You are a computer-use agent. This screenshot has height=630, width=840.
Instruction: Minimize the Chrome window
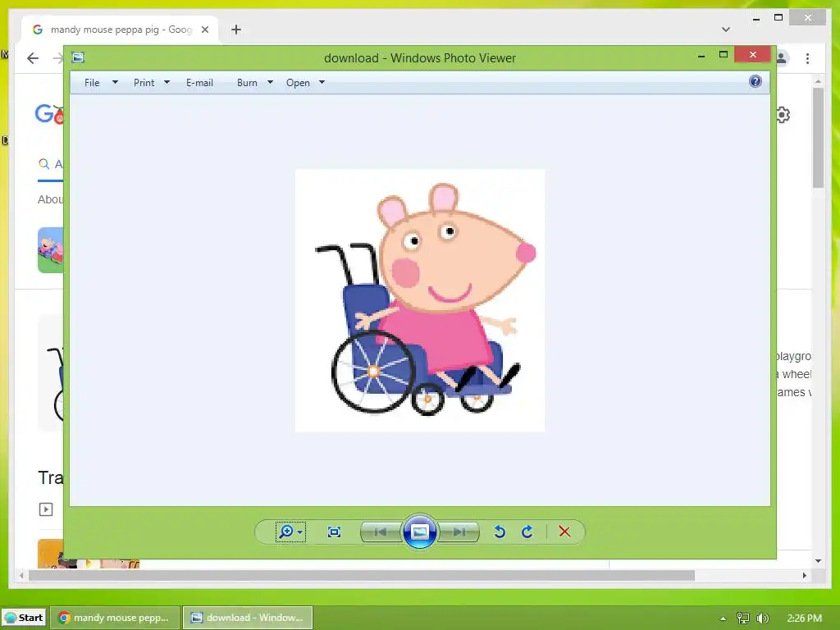click(756, 20)
